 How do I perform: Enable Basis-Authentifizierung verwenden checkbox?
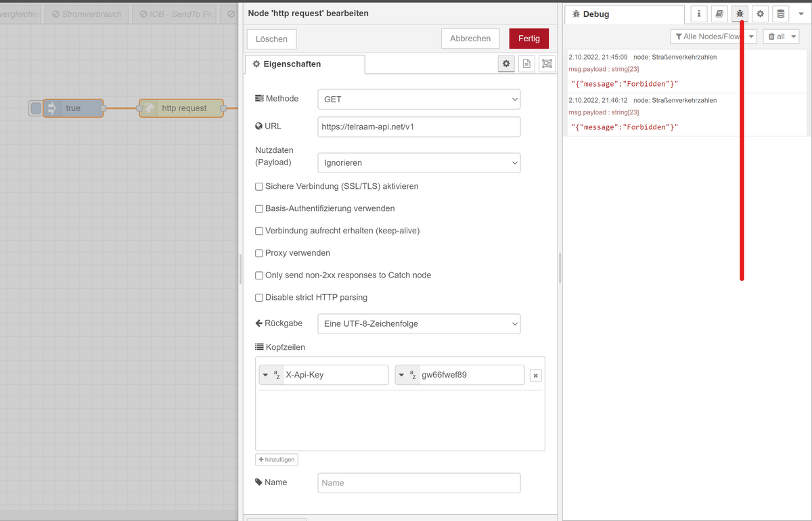coord(259,209)
